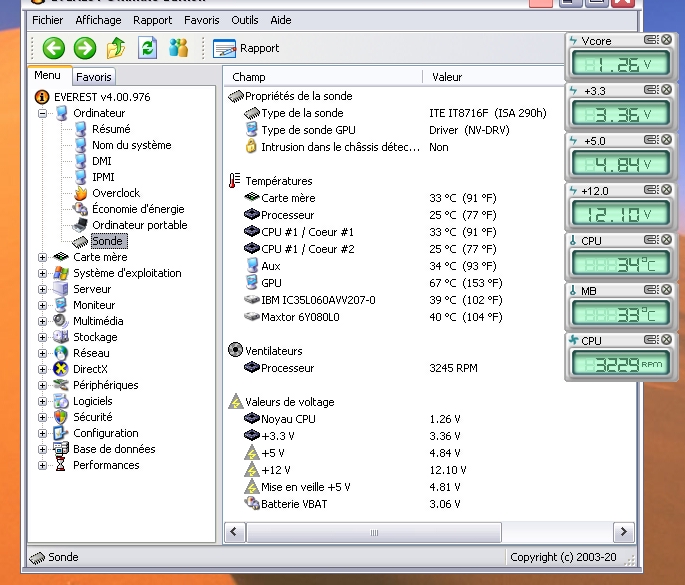This screenshot has width=685, height=585.
Task: Click the green Forward arrow toolbar icon
Action: pos(85,47)
